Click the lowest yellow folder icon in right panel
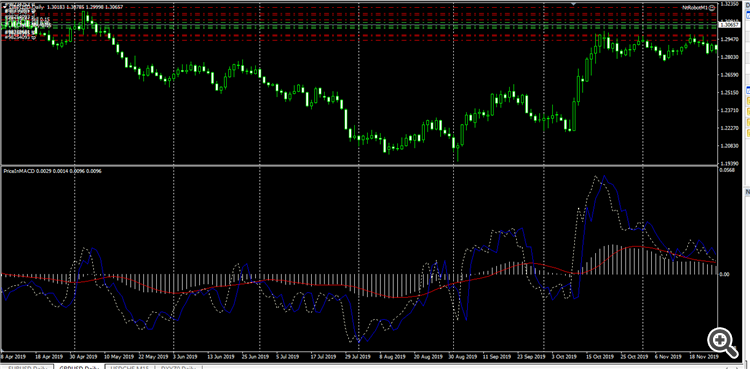 [747, 133]
